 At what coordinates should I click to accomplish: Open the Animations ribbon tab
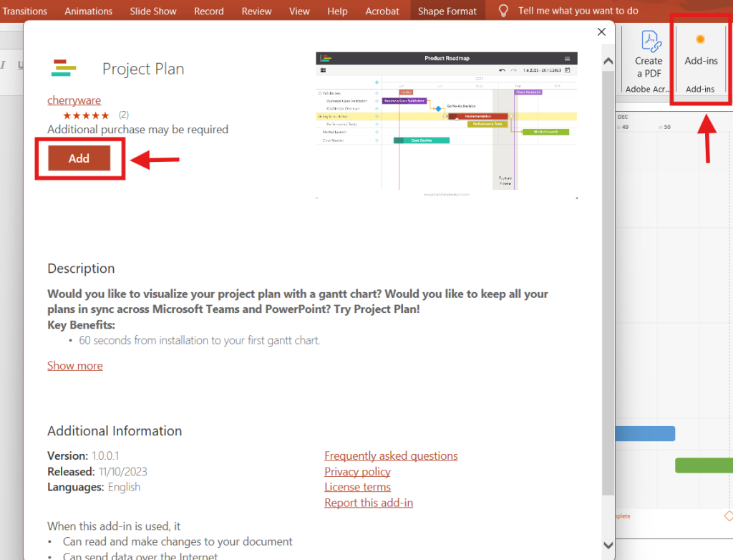pyautogui.click(x=88, y=11)
